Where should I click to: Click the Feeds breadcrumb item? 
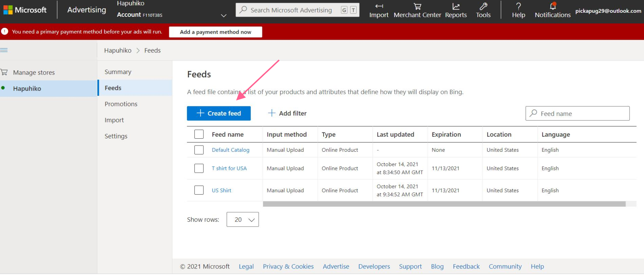[152, 50]
